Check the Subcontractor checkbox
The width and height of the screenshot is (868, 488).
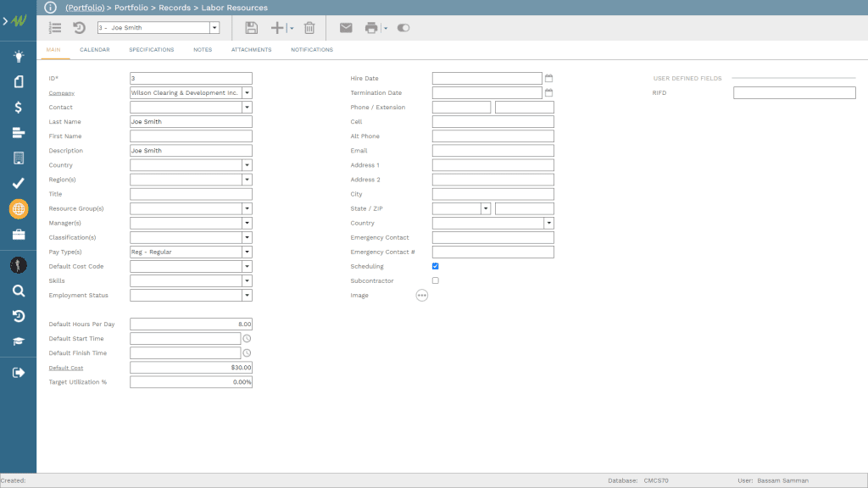pos(435,280)
